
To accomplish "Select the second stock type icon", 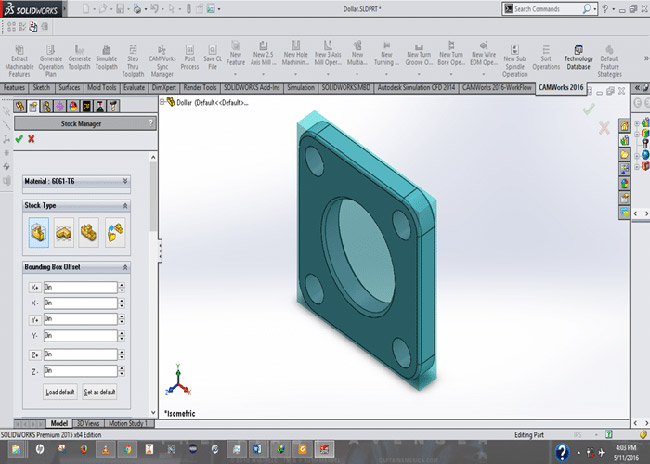I will pos(64,232).
